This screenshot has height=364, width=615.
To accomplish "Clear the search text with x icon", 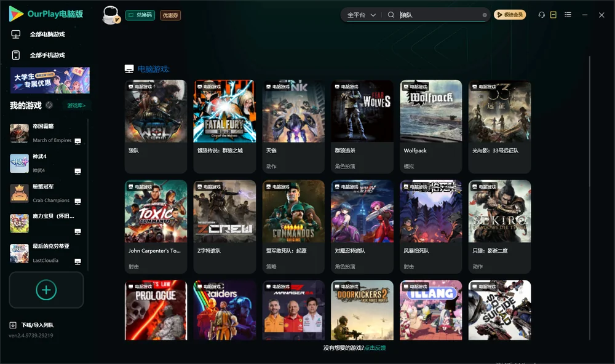I will [x=485, y=15].
